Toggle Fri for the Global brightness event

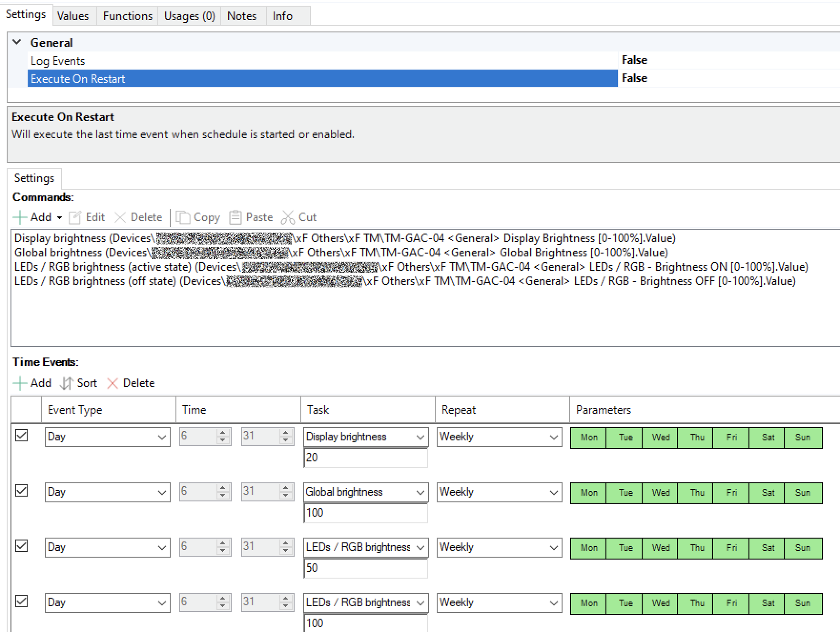click(731, 493)
